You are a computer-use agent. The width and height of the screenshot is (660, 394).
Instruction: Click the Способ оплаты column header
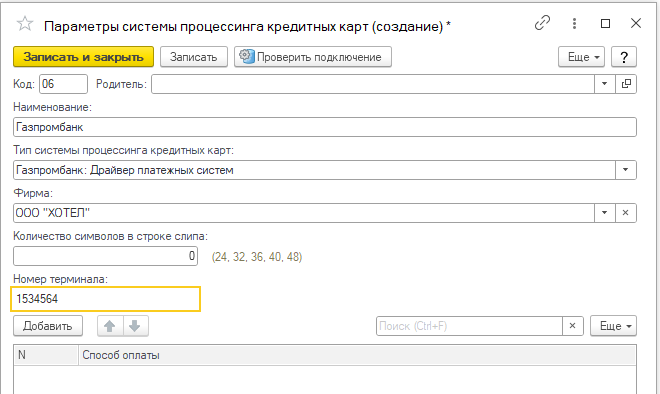(357, 355)
